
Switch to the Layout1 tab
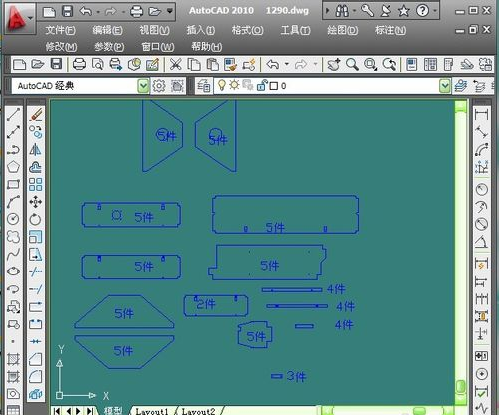point(152,411)
